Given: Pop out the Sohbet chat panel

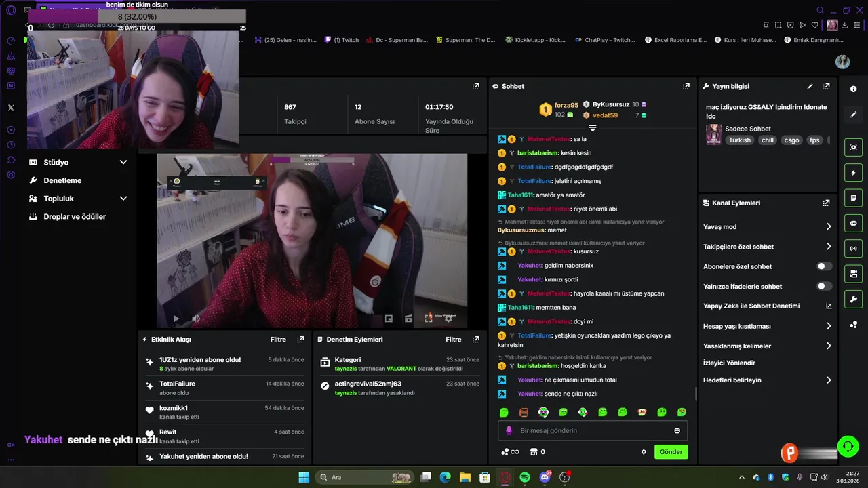Looking at the screenshot, I should pos(686,87).
